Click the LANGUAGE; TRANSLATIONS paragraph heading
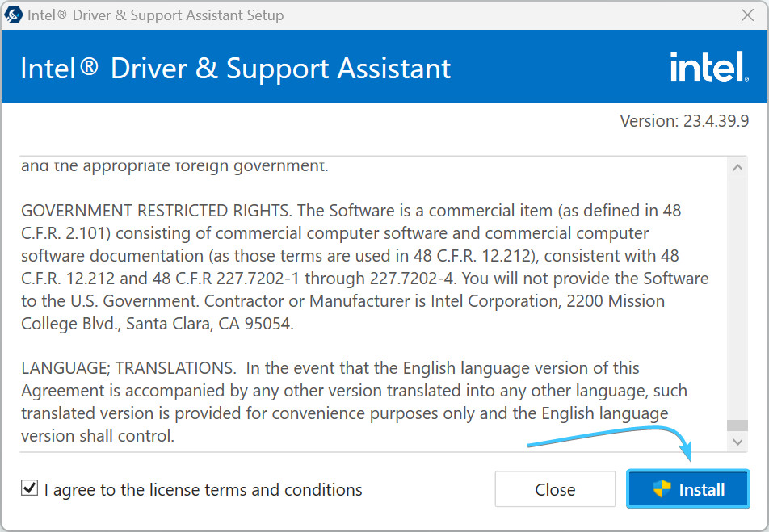 pyautogui.click(x=128, y=368)
